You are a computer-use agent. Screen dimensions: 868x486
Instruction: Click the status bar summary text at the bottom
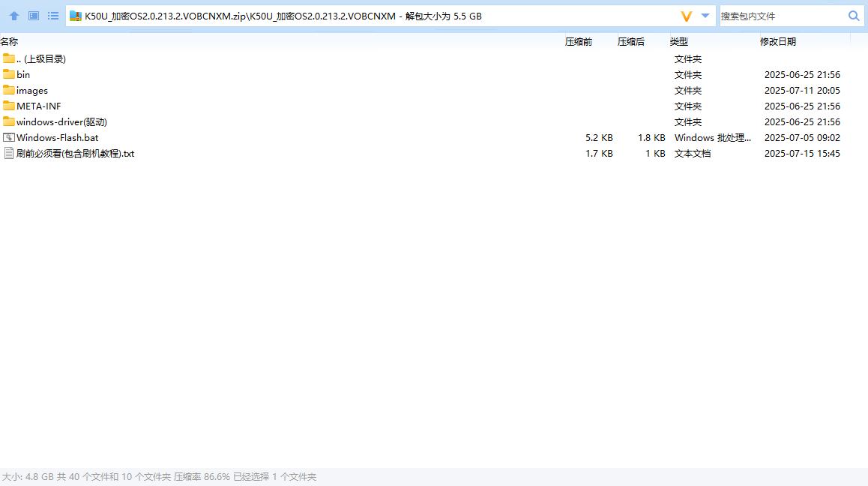pyautogui.click(x=160, y=476)
